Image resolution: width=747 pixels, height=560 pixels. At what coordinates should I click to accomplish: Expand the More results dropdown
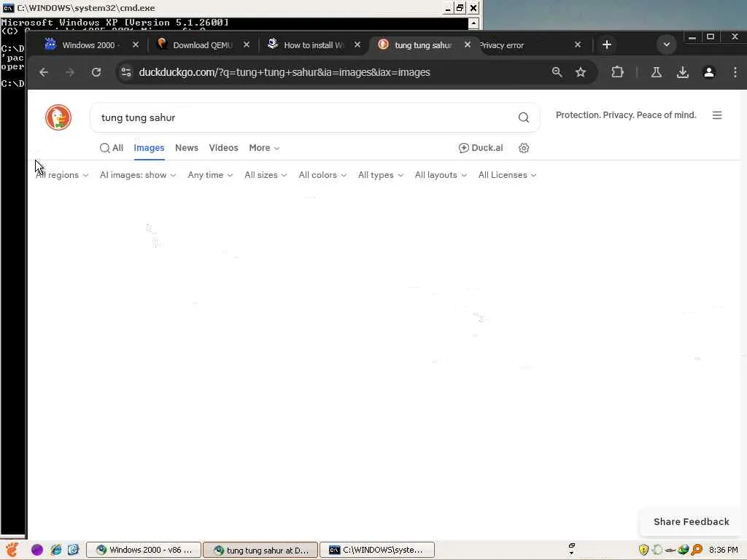coord(264,148)
